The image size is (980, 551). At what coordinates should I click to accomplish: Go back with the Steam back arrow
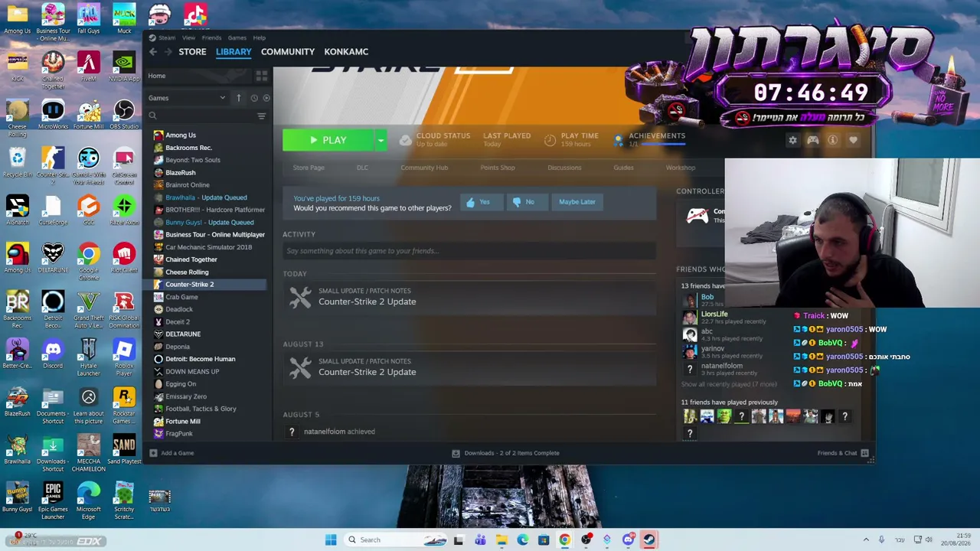pyautogui.click(x=153, y=51)
